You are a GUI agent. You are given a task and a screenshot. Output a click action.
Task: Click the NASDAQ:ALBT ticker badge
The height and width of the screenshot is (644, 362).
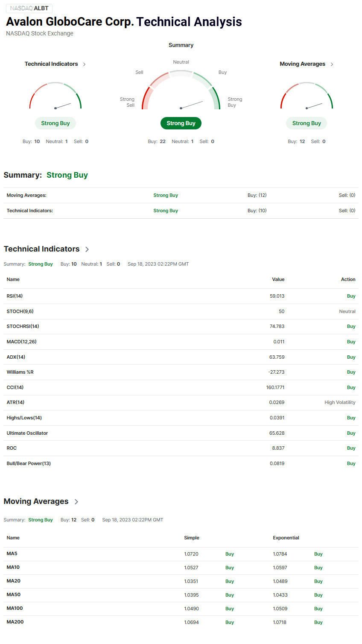pyautogui.click(x=29, y=8)
